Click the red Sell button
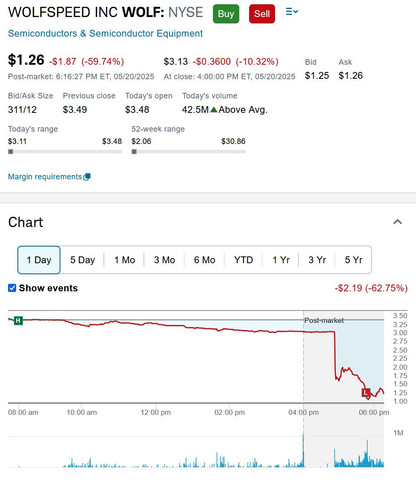Viewport: 416px width, 500px height. click(x=262, y=14)
